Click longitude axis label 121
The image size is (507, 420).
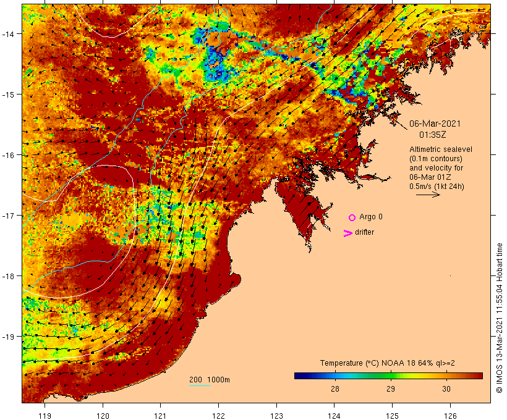(160, 416)
